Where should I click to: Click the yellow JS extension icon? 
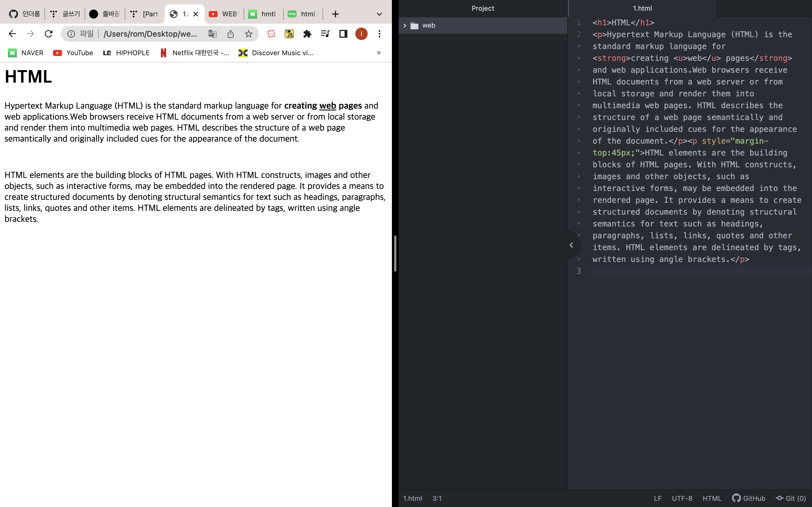click(x=289, y=34)
